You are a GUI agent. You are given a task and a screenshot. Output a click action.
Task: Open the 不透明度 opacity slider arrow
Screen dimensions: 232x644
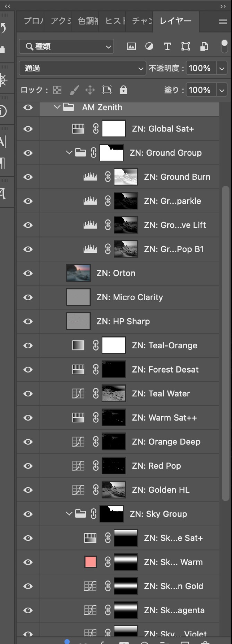(222, 68)
